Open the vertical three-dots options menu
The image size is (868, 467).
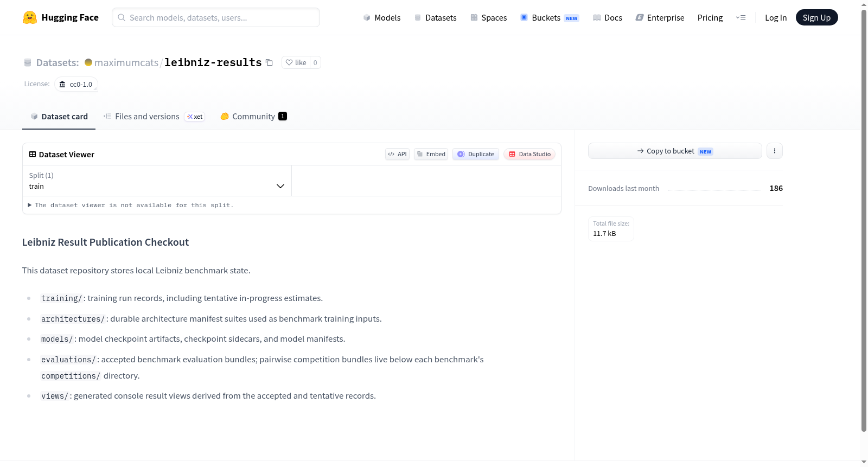click(775, 151)
